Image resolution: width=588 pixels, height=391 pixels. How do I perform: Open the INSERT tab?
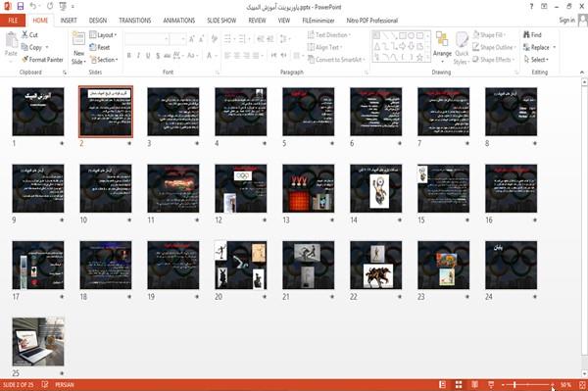(x=69, y=21)
